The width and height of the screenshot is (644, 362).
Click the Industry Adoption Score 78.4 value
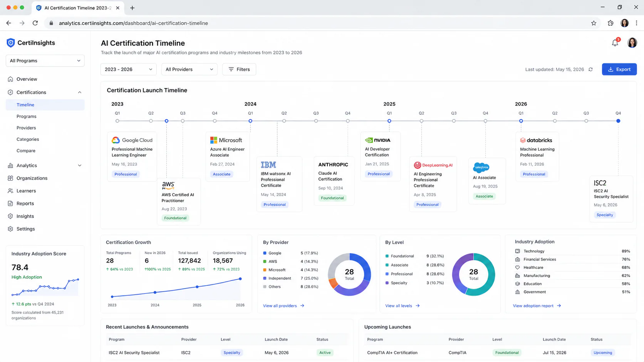pos(20,267)
